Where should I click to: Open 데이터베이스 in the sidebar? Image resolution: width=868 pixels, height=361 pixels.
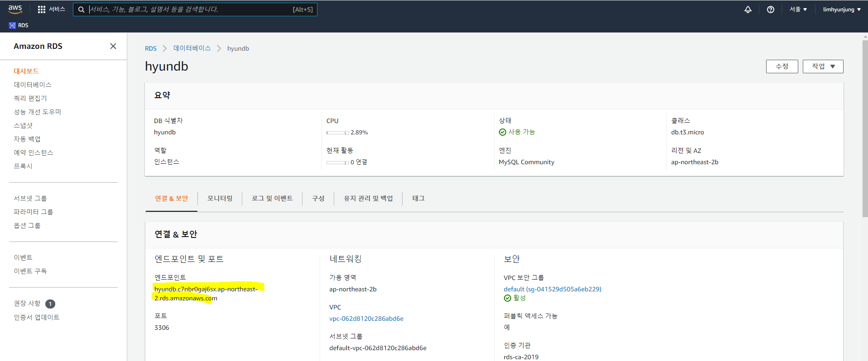33,85
